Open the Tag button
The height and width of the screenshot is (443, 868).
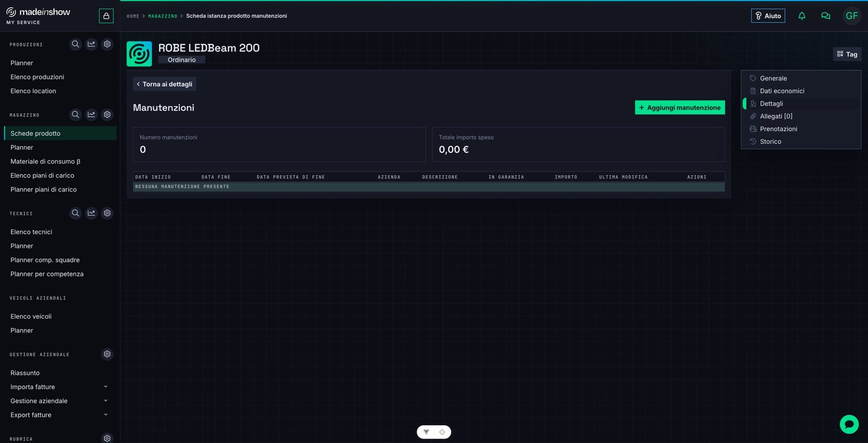tap(847, 54)
